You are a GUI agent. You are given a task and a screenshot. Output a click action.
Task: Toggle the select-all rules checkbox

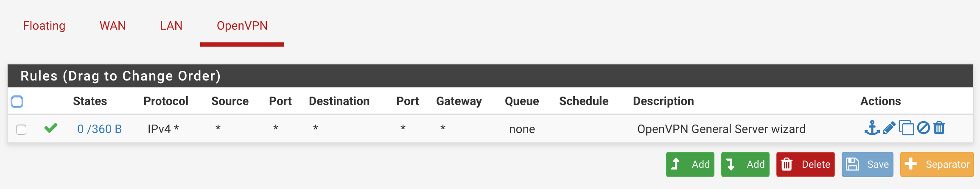(x=17, y=102)
